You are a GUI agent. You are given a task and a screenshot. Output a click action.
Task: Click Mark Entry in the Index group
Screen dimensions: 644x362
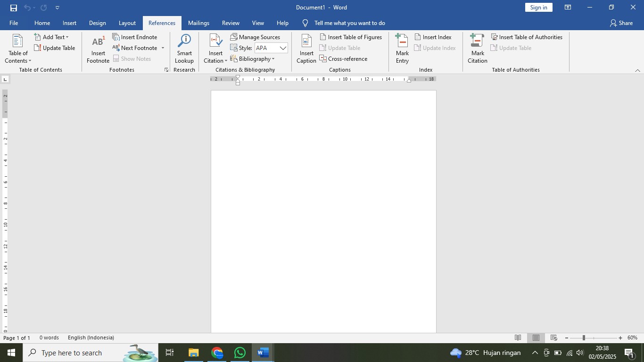(402, 47)
